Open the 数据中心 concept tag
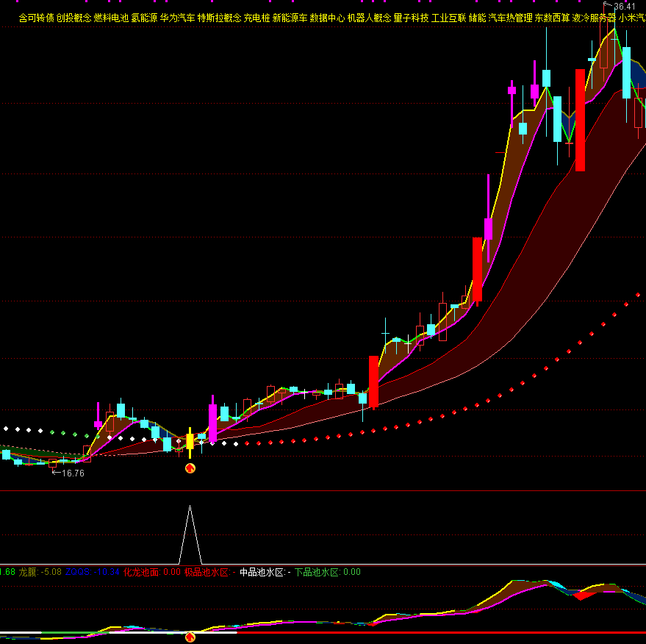646x644 pixels. (327, 18)
